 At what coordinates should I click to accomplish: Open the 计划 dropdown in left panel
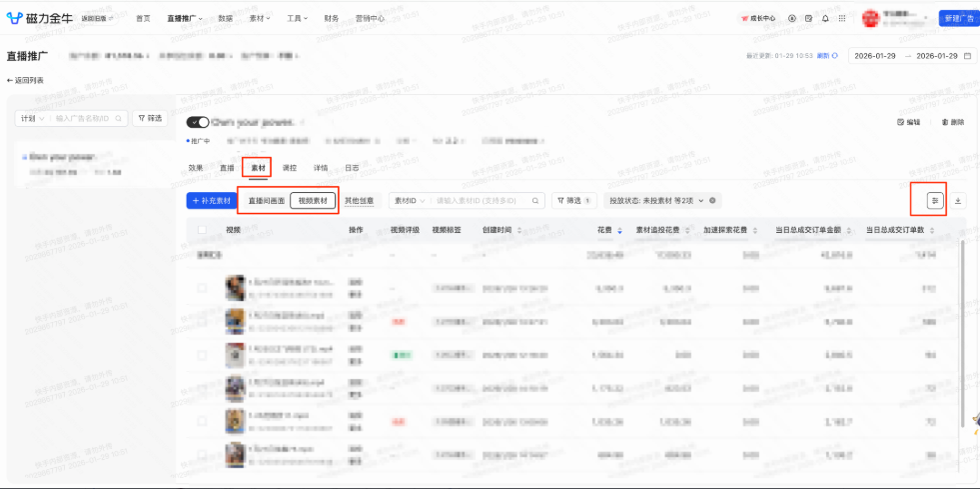(32, 118)
